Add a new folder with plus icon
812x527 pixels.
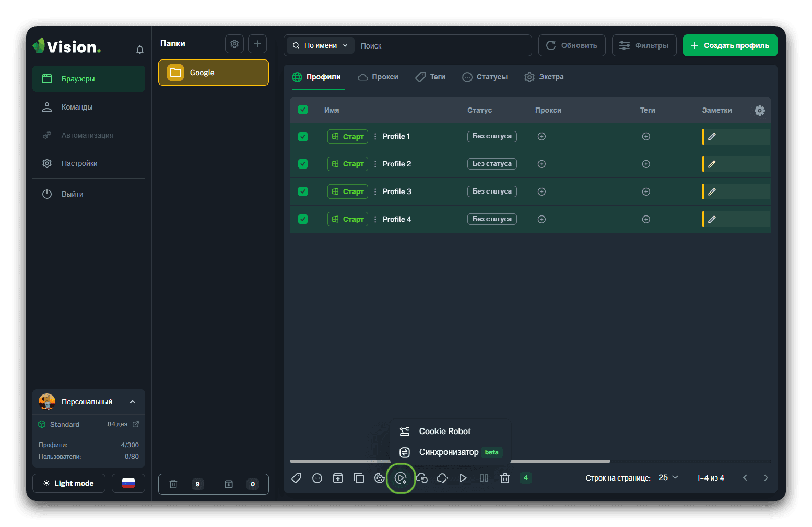point(257,44)
